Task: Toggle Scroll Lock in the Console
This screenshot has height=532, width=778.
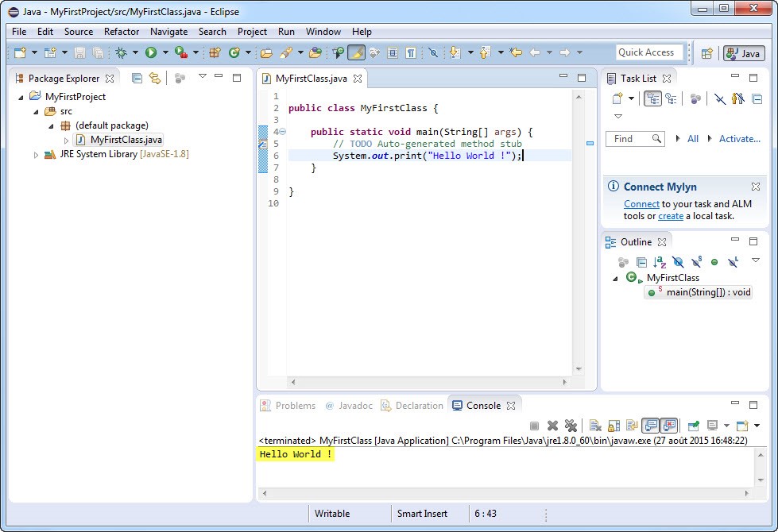Action: (611, 426)
